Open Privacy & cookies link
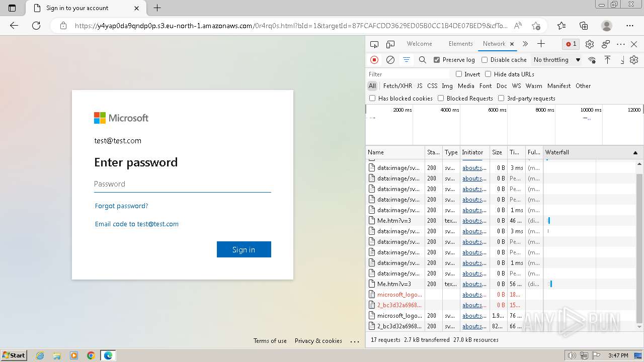Screen dimensions: 644x362 point(318,341)
